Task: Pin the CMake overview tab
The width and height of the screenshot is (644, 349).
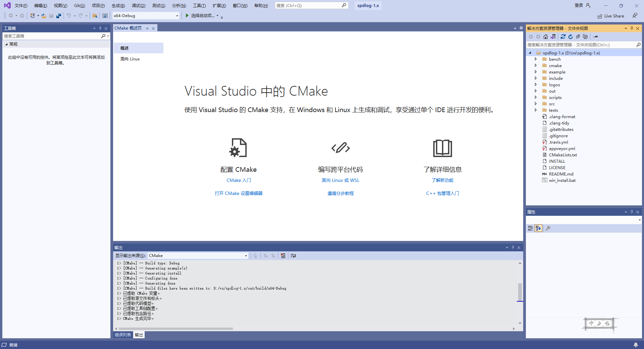Action: 147,28
